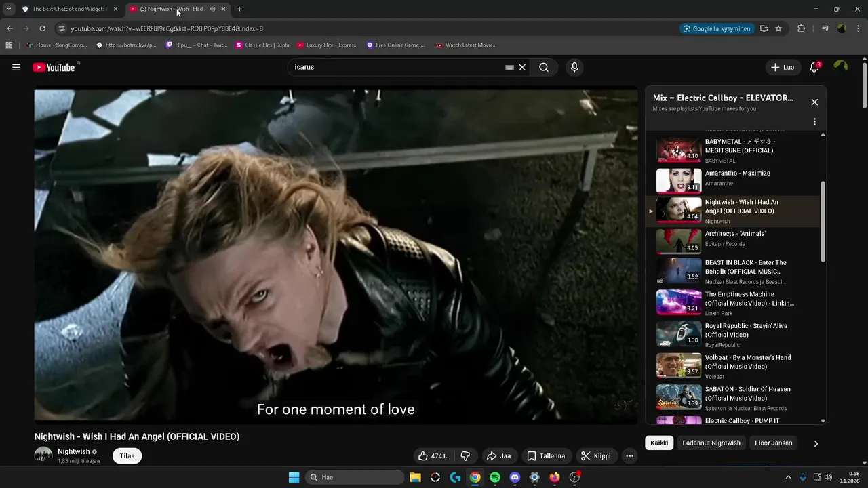Click the video player to pause

click(x=336, y=256)
